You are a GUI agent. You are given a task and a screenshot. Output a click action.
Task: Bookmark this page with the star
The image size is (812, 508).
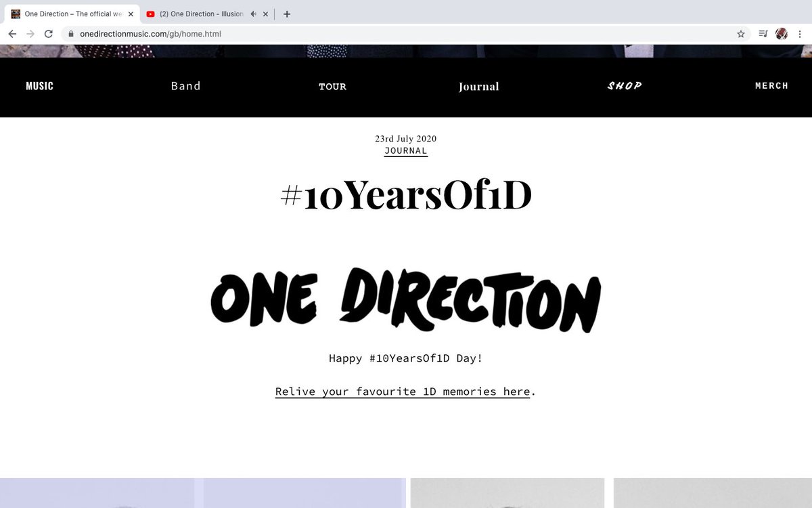(741, 33)
